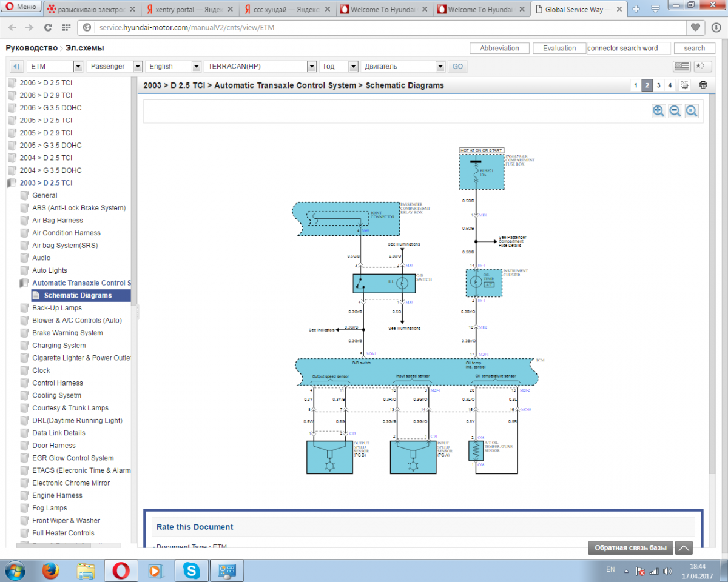Open ABS (Anti-Lock Brake System) section
The image size is (728, 582).
pos(79,208)
